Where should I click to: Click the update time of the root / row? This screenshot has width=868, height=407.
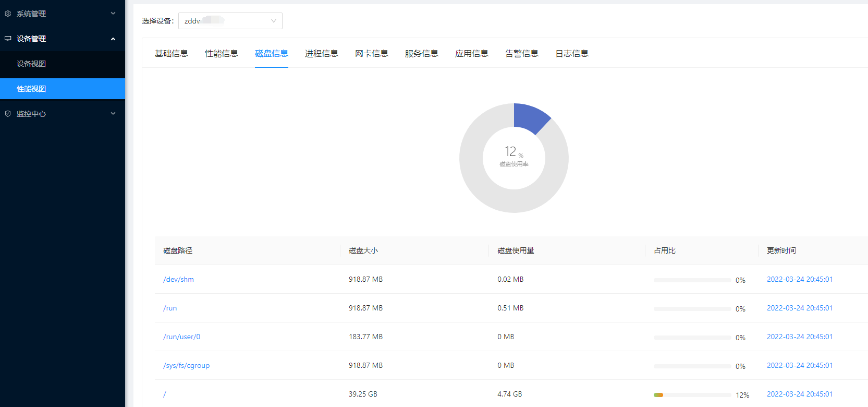(x=800, y=394)
